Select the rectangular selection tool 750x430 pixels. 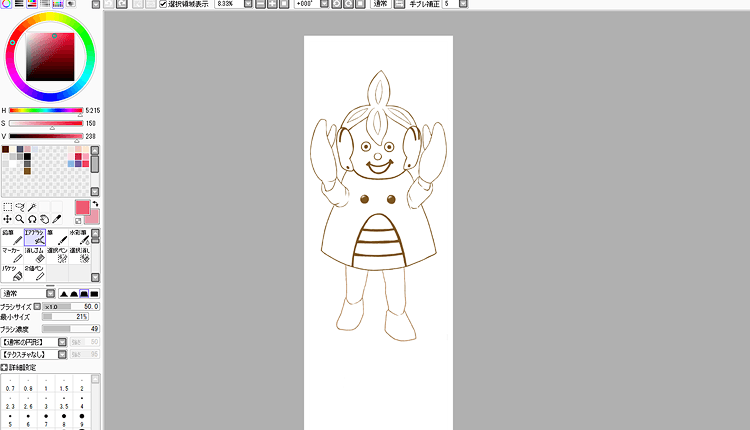point(8,207)
